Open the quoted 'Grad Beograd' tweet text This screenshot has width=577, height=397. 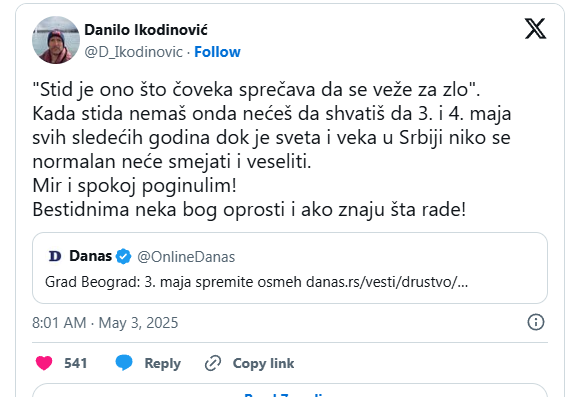tap(256, 282)
